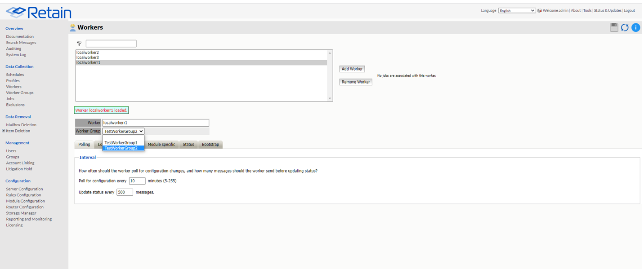Click the worker list scrollbar down arrow

[330, 98]
